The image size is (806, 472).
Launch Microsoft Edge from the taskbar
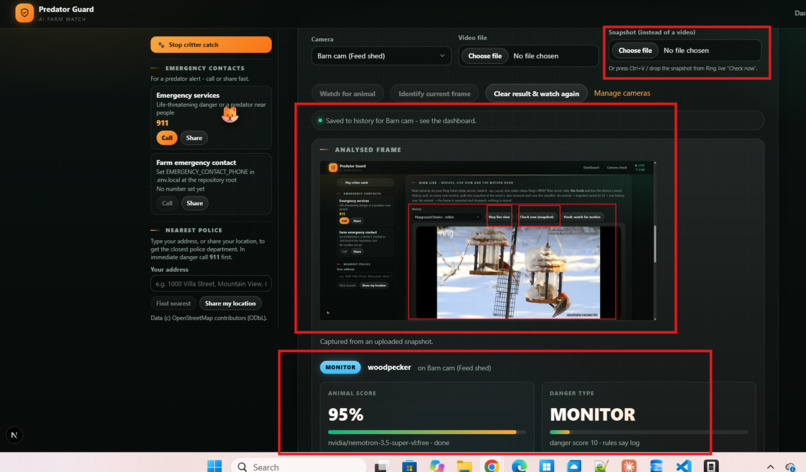click(519, 466)
